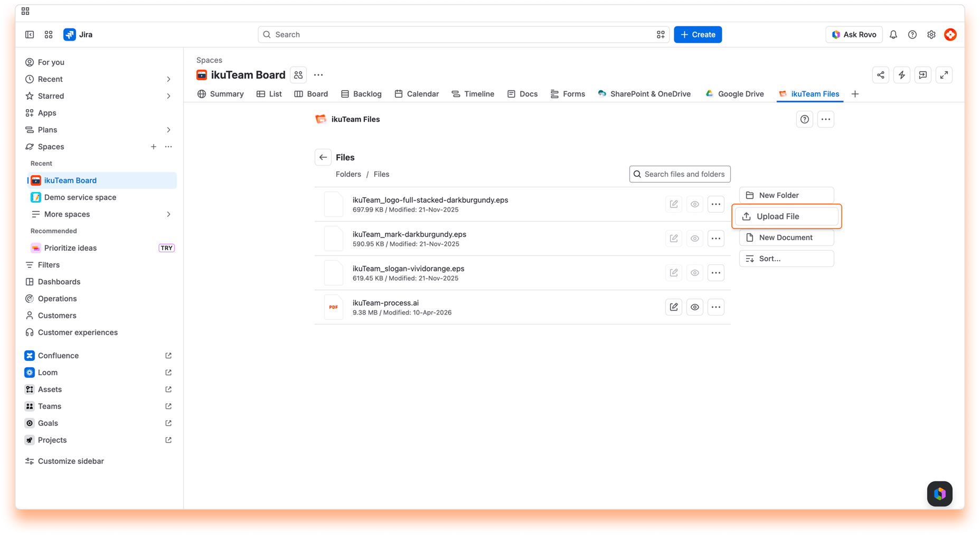Image resolution: width=980 pixels, height=535 pixels.
Task: Expand the Recent section chevron
Action: [168, 79]
